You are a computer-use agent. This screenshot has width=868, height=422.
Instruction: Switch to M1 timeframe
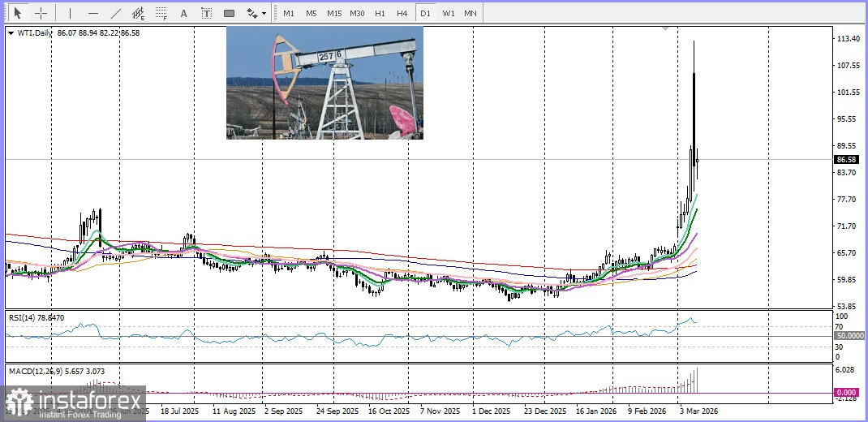[289, 13]
